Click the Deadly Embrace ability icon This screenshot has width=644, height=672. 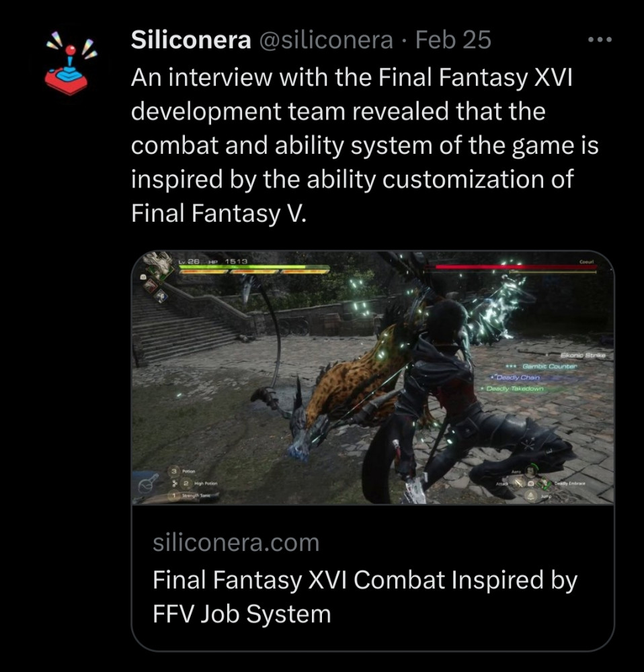[x=545, y=483]
